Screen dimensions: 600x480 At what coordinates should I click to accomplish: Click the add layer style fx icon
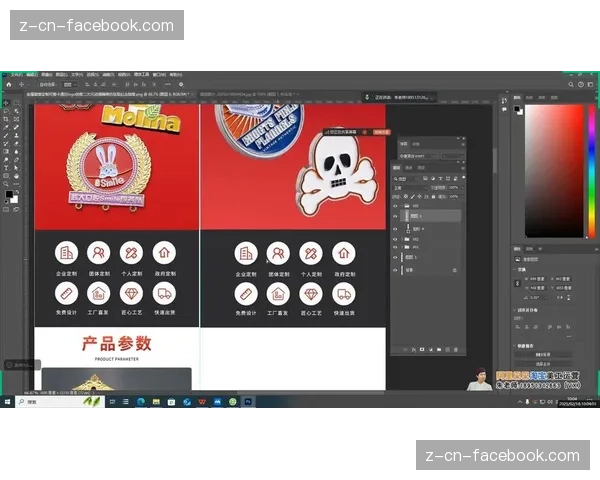414,349
